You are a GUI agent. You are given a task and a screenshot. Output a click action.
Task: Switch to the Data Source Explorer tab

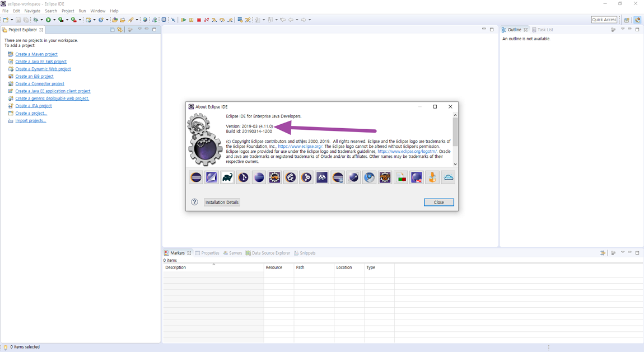pos(268,253)
